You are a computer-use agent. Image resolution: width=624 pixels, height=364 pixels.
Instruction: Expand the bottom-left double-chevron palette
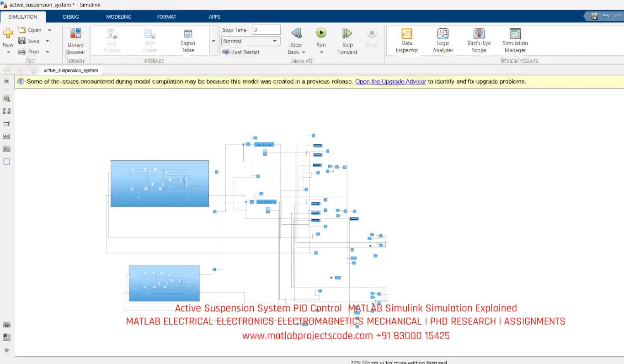coord(6,350)
